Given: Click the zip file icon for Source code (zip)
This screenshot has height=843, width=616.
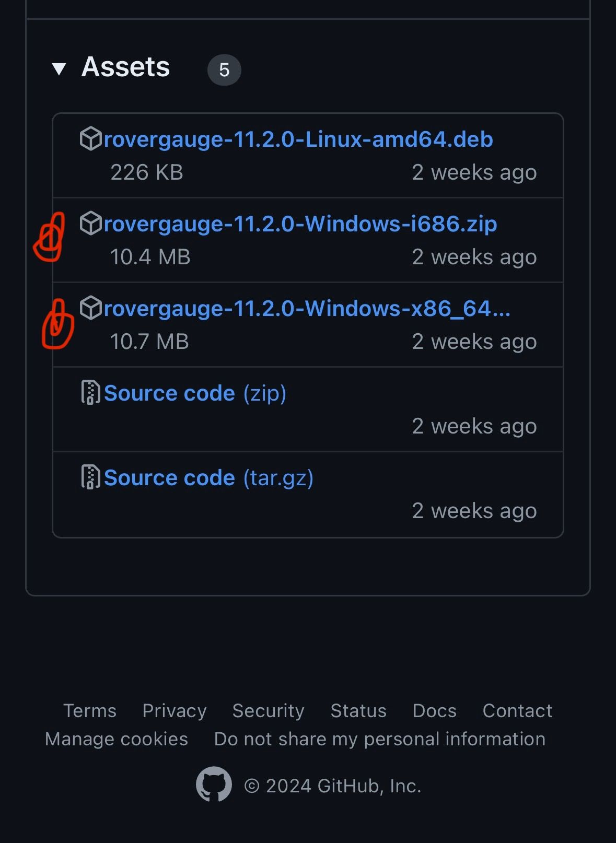Looking at the screenshot, I should click(90, 393).
